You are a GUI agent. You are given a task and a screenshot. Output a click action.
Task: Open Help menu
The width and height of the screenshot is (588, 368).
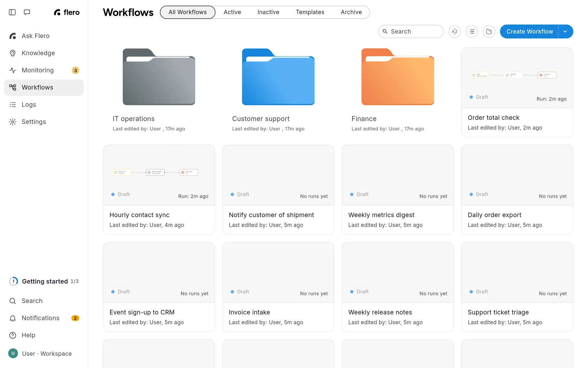pos(44,335)
